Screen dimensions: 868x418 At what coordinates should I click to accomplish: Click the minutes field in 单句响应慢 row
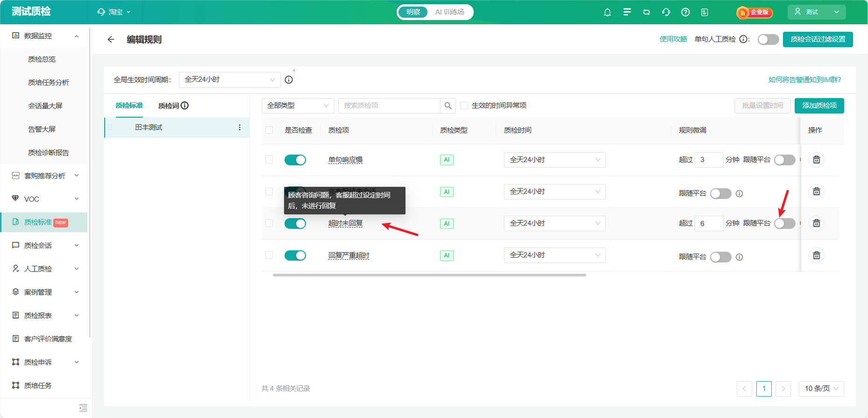[709, 160]
